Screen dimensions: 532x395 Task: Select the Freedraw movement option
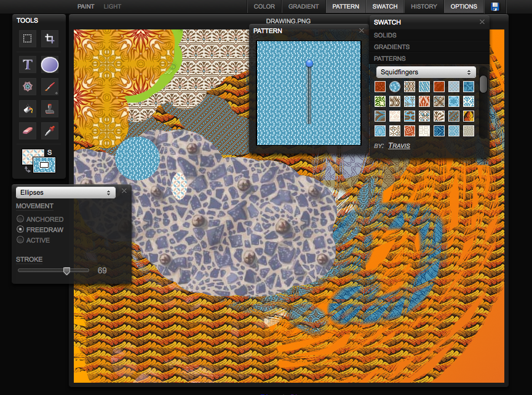click(x=21, y=230)
